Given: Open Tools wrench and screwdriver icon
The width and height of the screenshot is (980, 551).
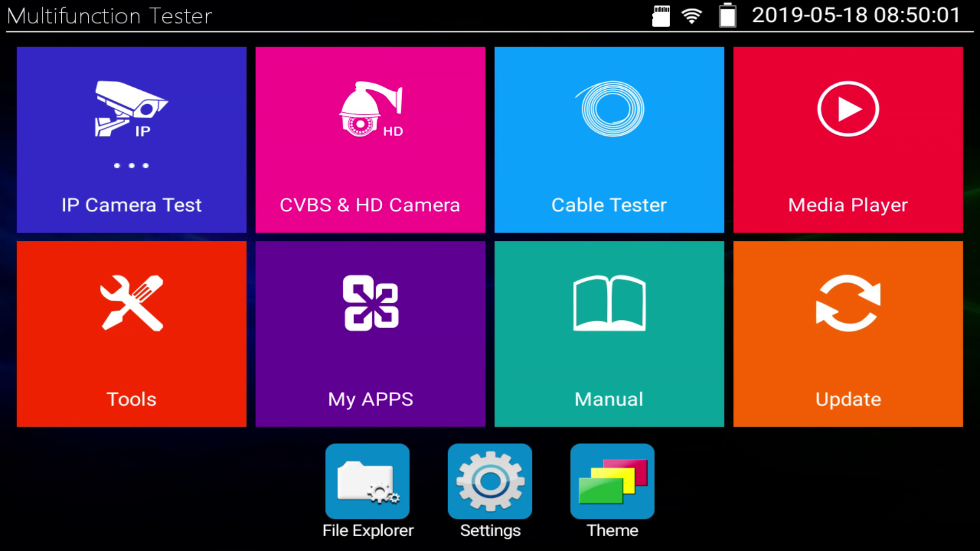Looking at the screenshot, I should (x=132, y=303).
